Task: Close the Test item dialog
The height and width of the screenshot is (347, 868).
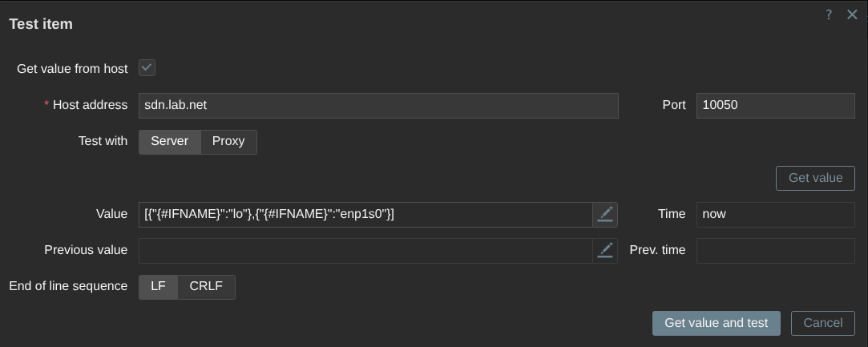Action: [853, 15]
